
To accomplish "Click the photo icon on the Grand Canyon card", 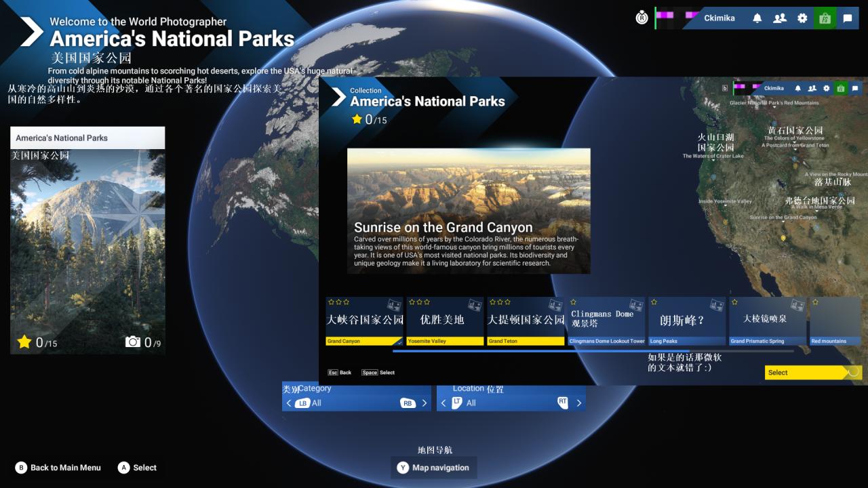I will click(394, 305).
